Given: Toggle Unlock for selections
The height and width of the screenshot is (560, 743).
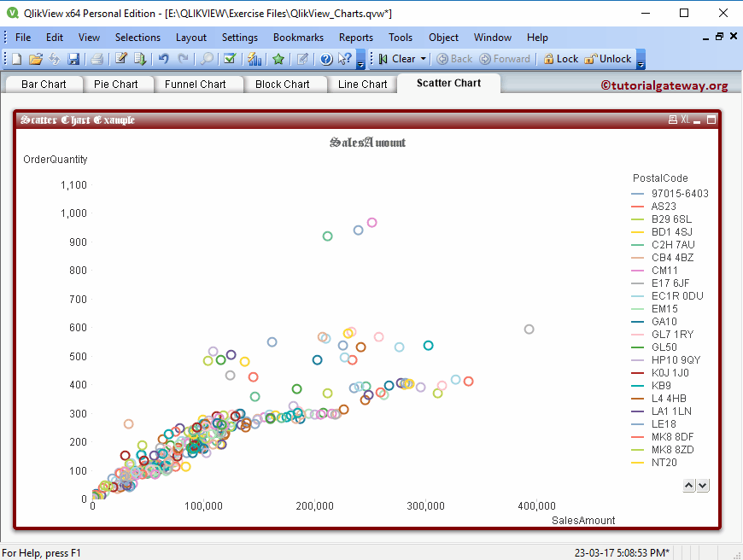Looking at the screenshot, I should click(x=612, y=60).
